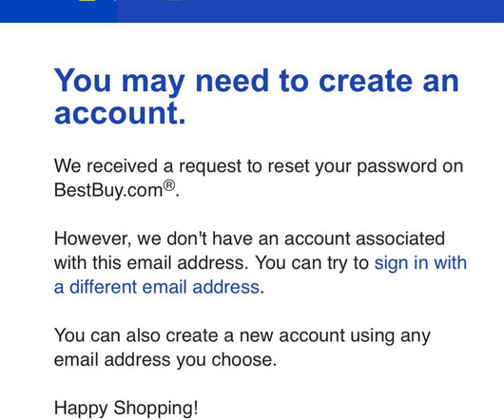The image size is (504, 420).
Task: Select the 'BestBuy.com' text
Action: coord(108,190)
